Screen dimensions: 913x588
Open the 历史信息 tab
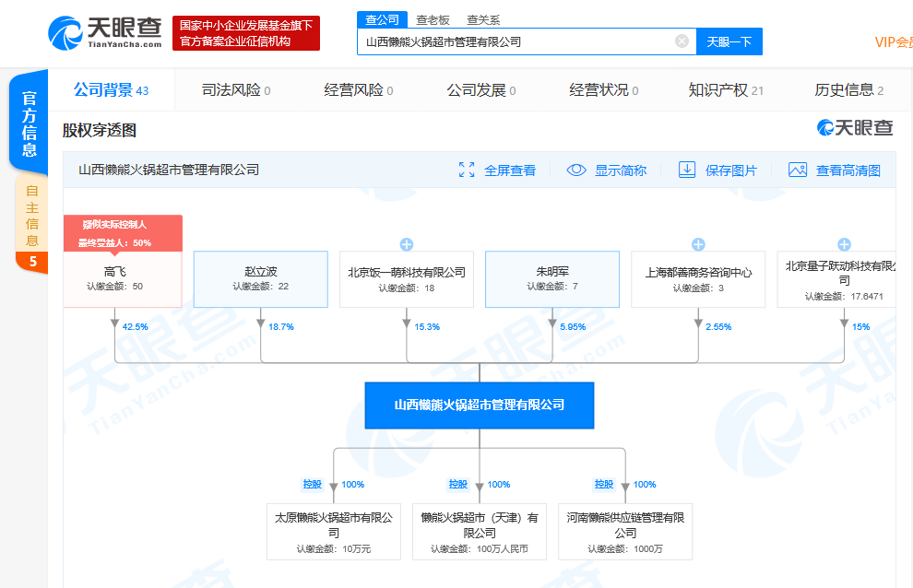coord(849,90)
